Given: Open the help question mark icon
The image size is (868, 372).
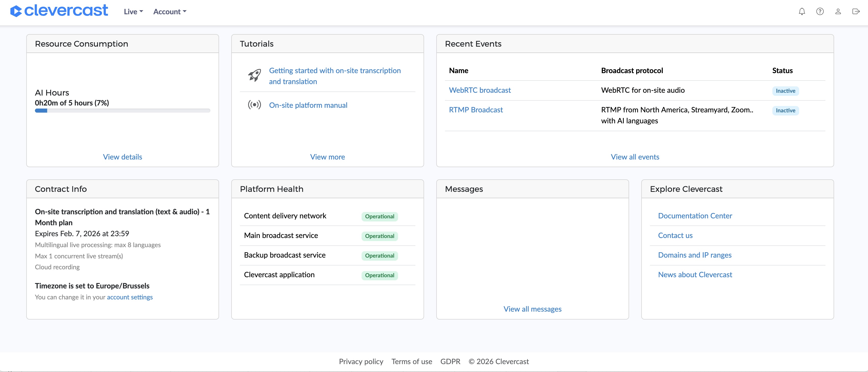Looking at the screenshot, I should coord(820,11).
